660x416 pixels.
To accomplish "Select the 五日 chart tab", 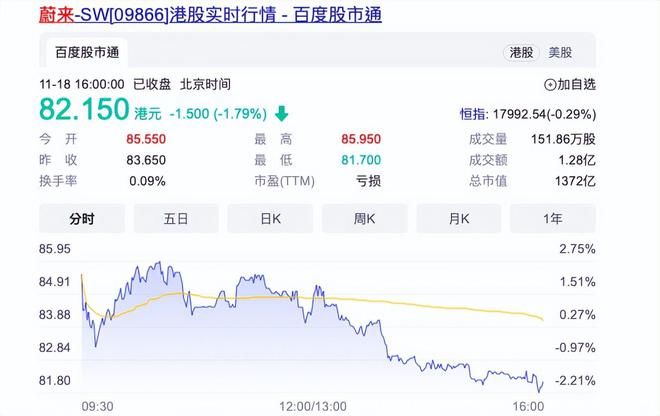I will tap(176, 219).
